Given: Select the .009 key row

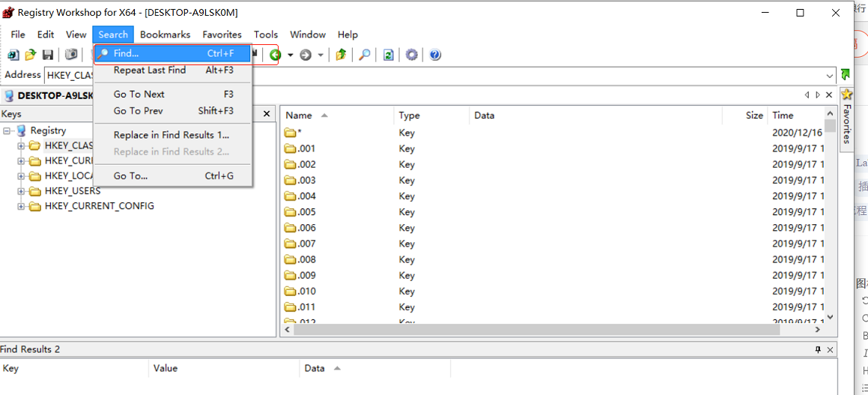Looking at the screenshot, I should tap(553, 275).
